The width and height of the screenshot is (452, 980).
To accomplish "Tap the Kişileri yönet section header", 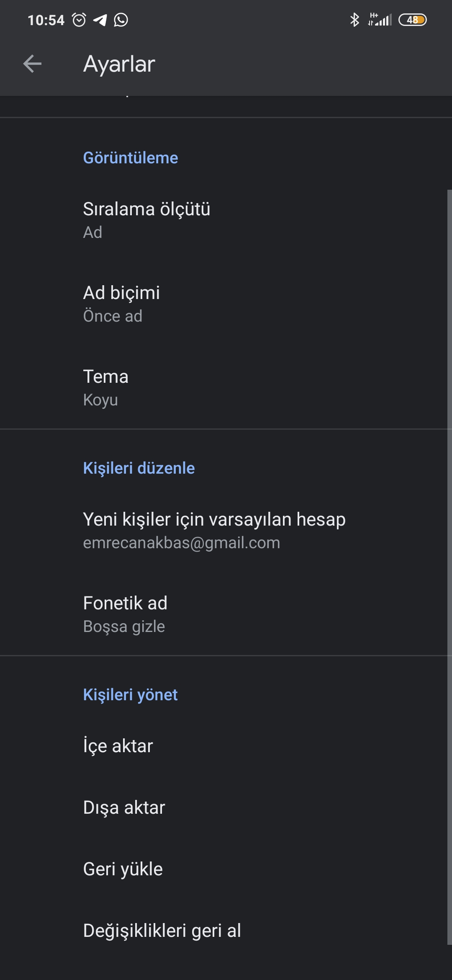I will 131,695.
